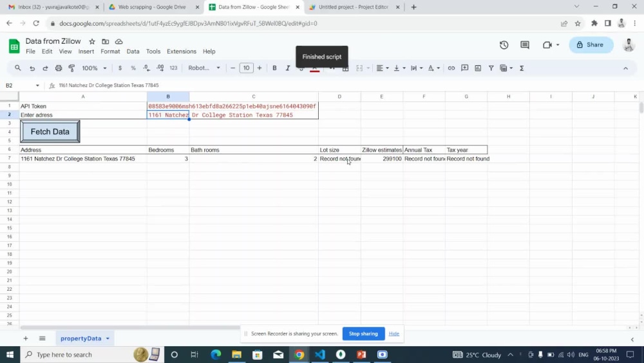This screenshot has height=363, width=644.
Task: Open the Format menu
Action: (110, 52)
